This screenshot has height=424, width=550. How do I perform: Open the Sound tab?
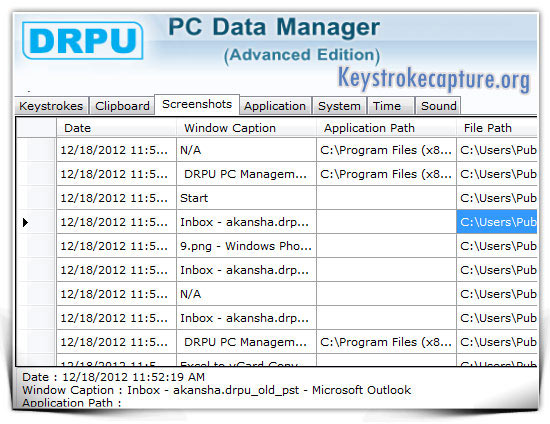(438, 106)
